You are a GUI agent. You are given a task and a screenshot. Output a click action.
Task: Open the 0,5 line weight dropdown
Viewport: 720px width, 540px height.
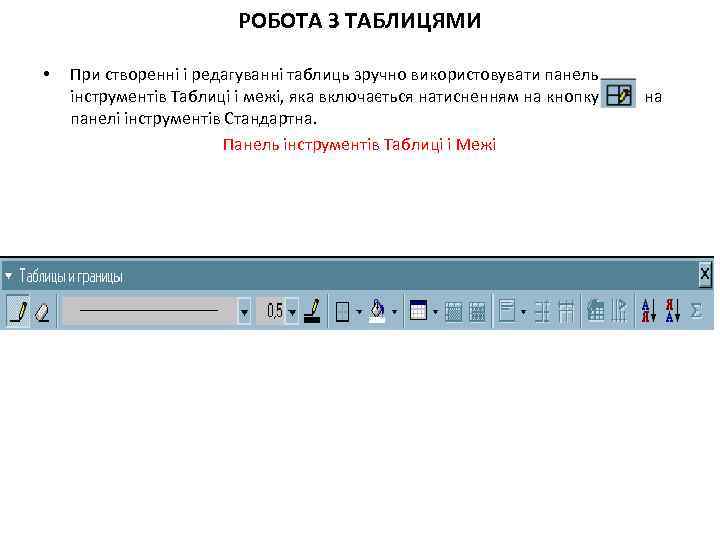click(x=292, y=312)
